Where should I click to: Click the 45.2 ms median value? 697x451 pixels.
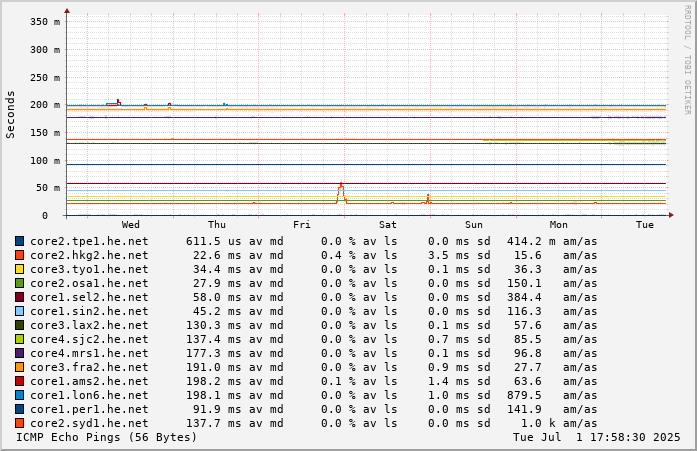click(217, 311)
